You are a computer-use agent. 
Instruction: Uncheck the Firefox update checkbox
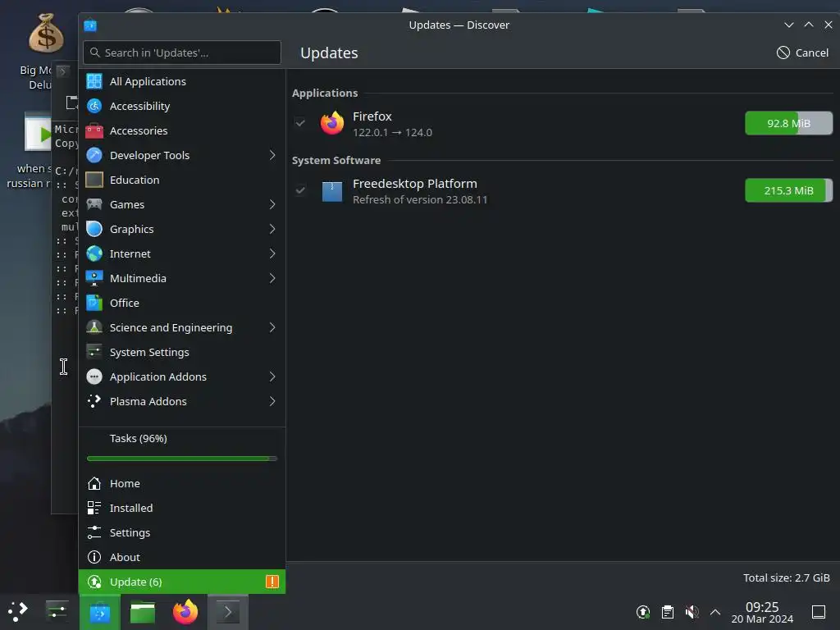click(x=300, y=123)
